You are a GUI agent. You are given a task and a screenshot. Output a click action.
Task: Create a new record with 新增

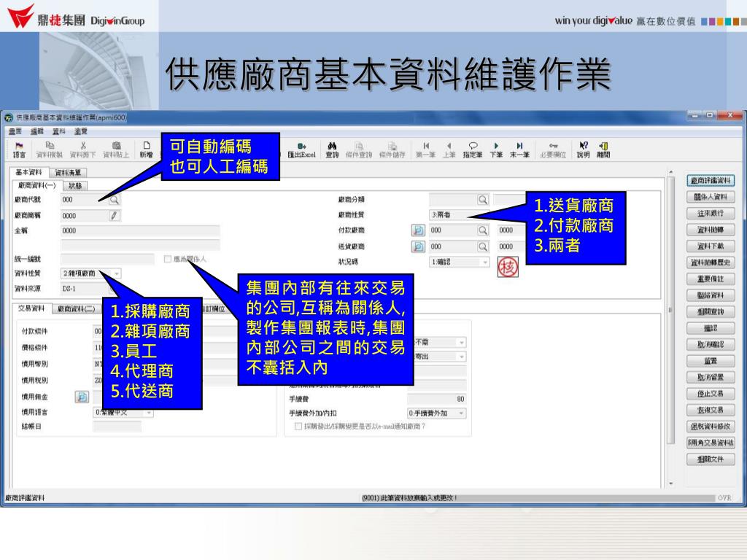[146, 149]
